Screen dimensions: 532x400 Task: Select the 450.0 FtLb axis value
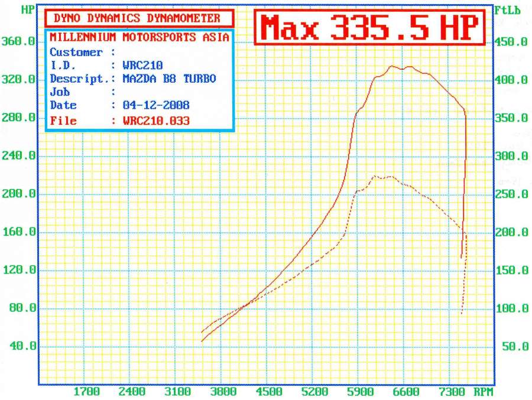[x=511, y=42]
